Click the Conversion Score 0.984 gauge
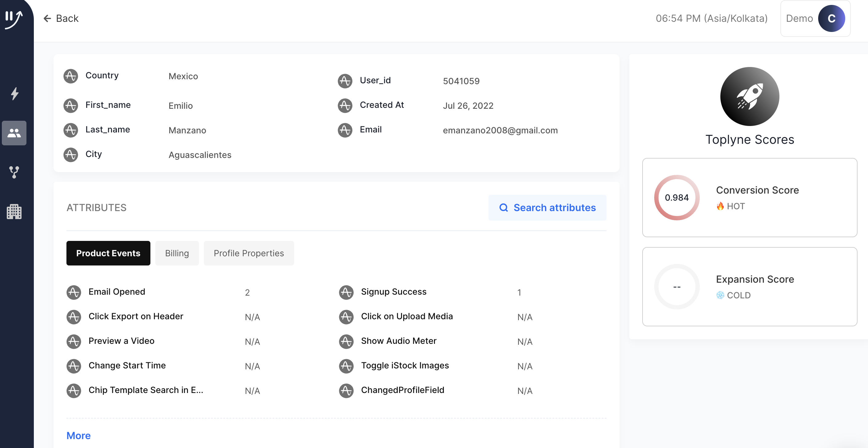Screen dimensions: 868x448 coord(677,198)
